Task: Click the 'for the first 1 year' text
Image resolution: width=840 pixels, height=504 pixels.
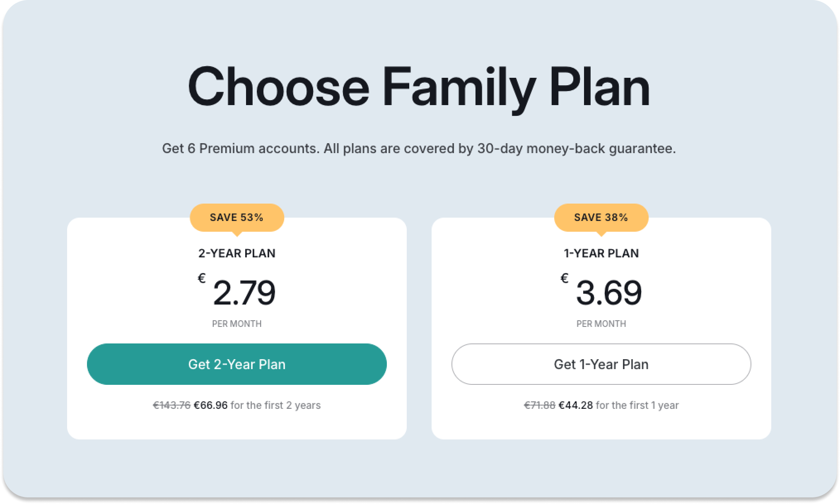Action: tap(637, 405)
